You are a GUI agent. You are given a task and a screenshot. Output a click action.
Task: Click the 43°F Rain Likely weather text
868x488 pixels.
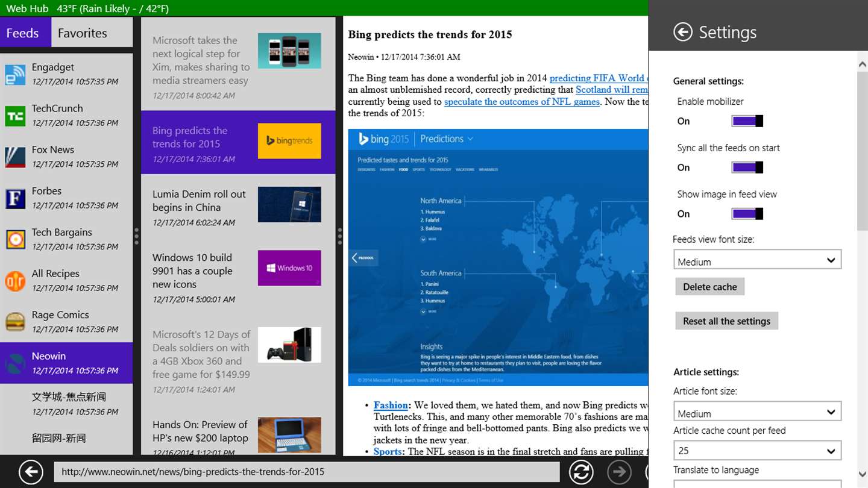pyautogui.click(x=113, y=8)
